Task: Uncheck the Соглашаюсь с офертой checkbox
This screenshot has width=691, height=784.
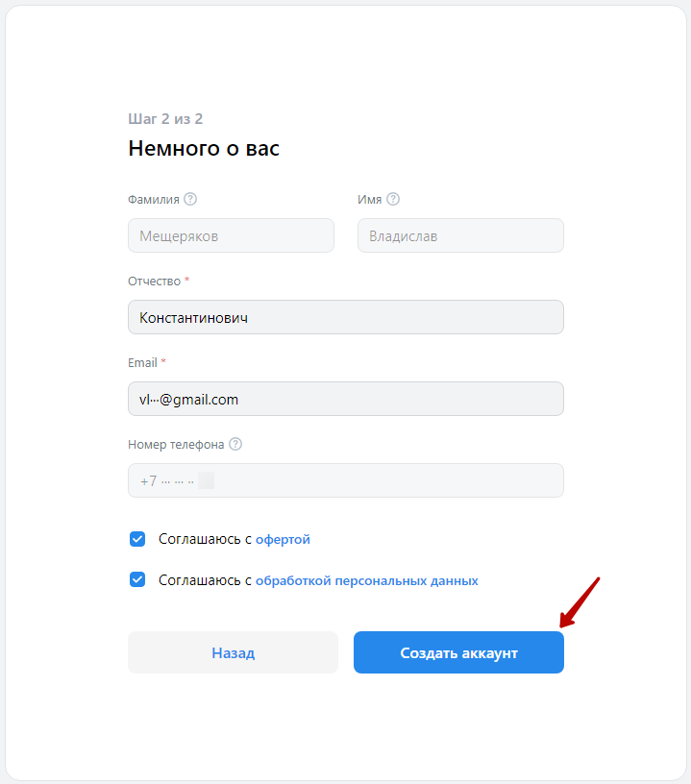Action: [x=137, y=539]
